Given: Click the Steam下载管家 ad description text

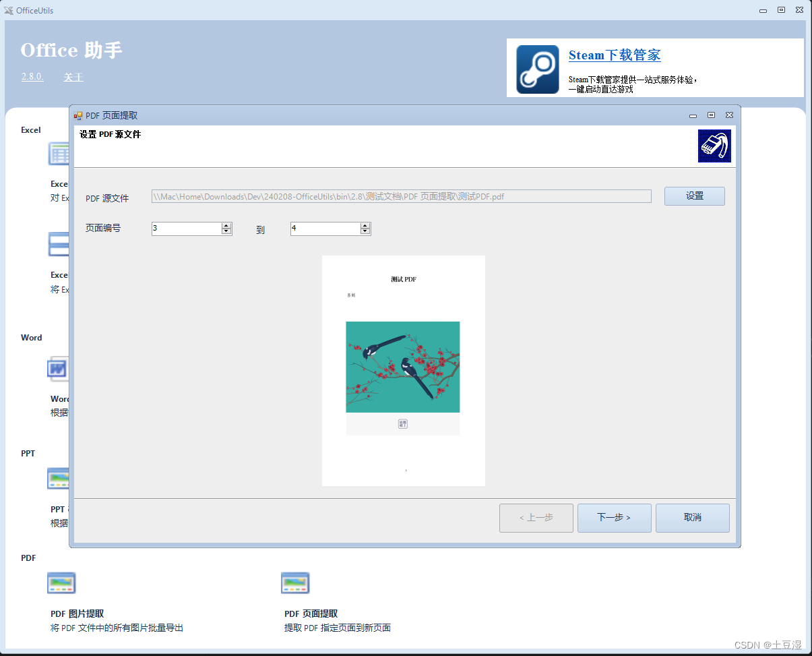Looking at the screenshot, I should pyautogui.click(x=633, y=84).
